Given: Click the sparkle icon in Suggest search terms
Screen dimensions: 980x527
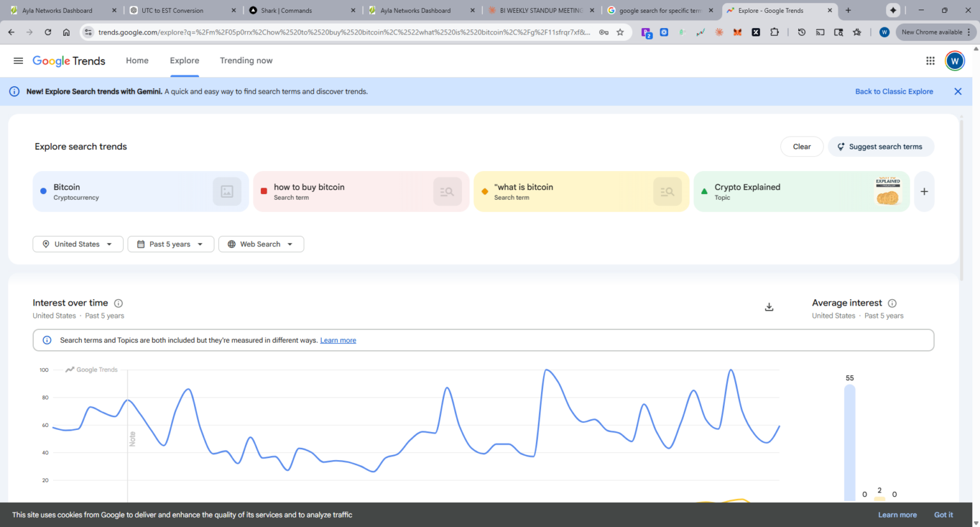Looking at the screenshot, I should click(841, 147).
